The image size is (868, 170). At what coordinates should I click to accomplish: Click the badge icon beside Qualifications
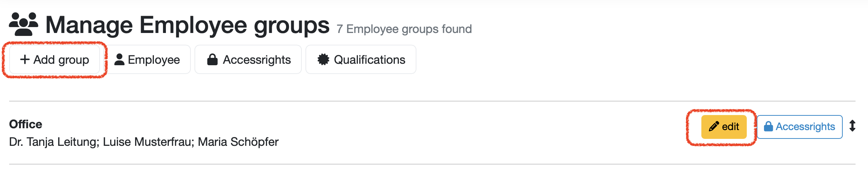pyautogui.click(x=323, y=59)
